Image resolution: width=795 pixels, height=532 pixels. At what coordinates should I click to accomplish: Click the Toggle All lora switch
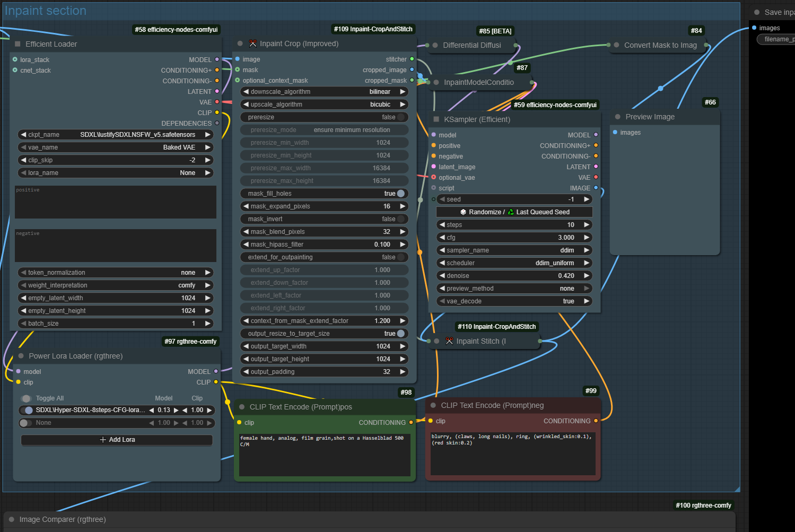point(26,398)
